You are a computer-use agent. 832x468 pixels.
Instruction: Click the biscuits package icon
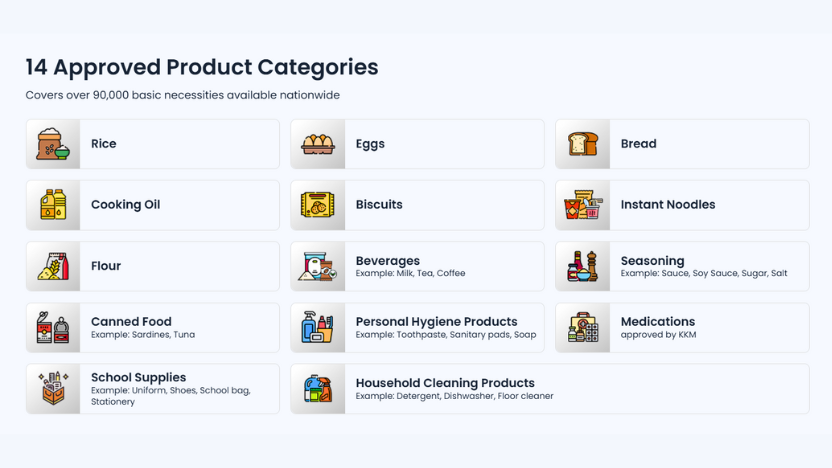point(318,205)
